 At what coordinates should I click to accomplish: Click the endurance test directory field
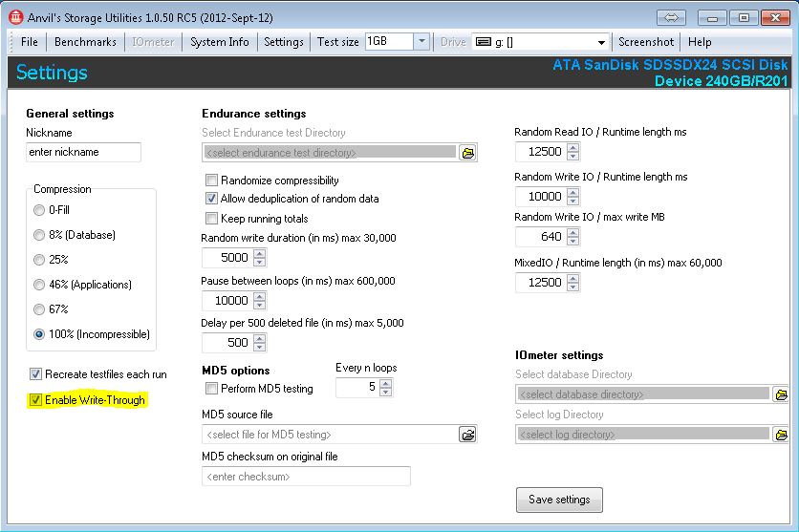pyautogui.click(x=330, y=152)
